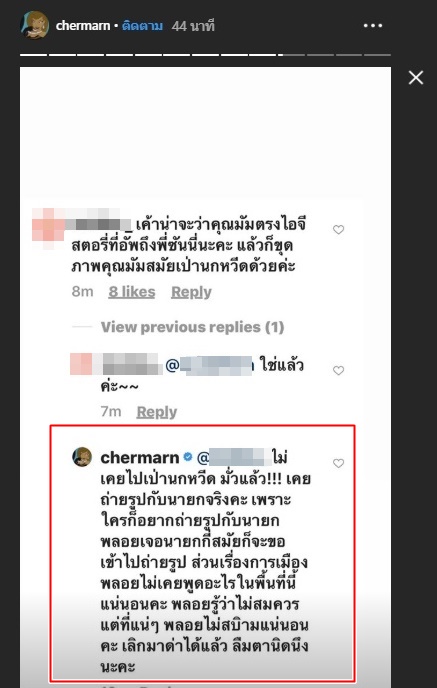This screenshot has width=437, height=688.
Task: Open chermarn profile avatar in story header
Action: [x=35, y=25]
